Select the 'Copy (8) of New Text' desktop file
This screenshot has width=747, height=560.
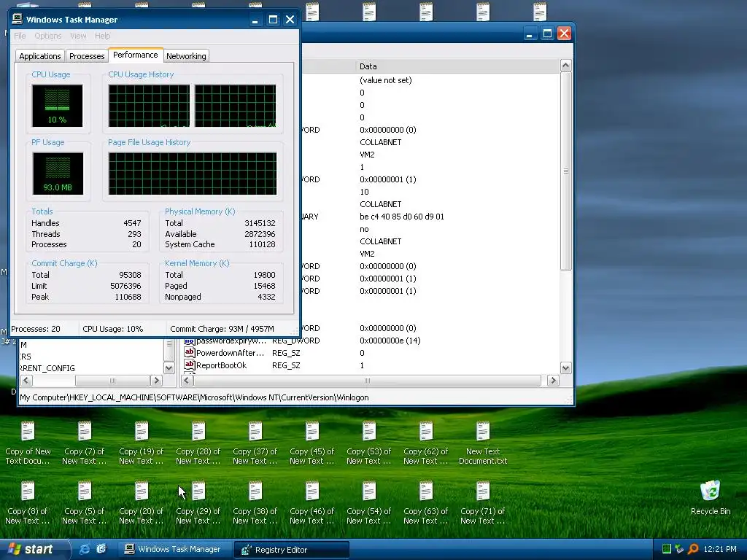click(28, 503)
